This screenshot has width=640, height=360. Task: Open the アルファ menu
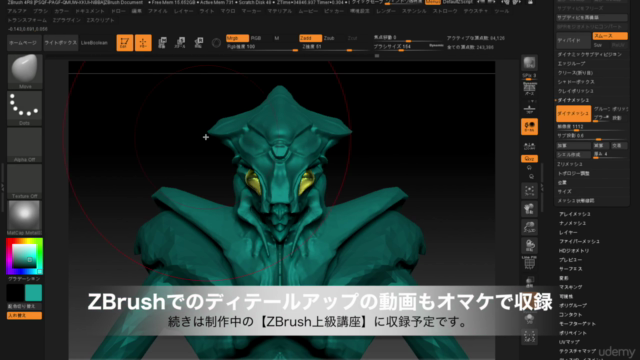click(17, 11)
